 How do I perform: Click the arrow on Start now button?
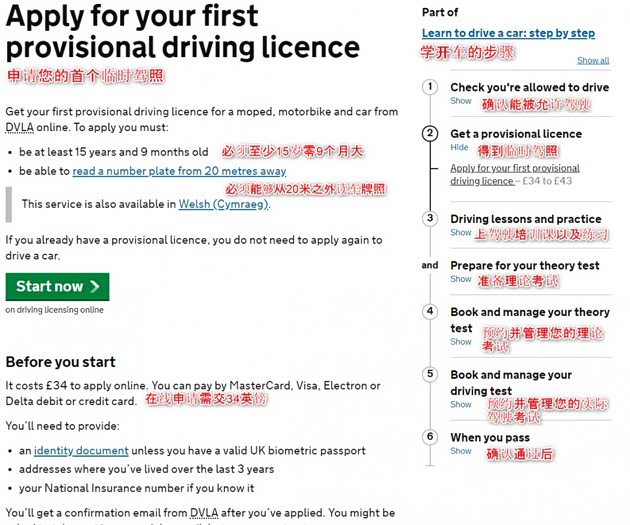click(x=95, y=287)
